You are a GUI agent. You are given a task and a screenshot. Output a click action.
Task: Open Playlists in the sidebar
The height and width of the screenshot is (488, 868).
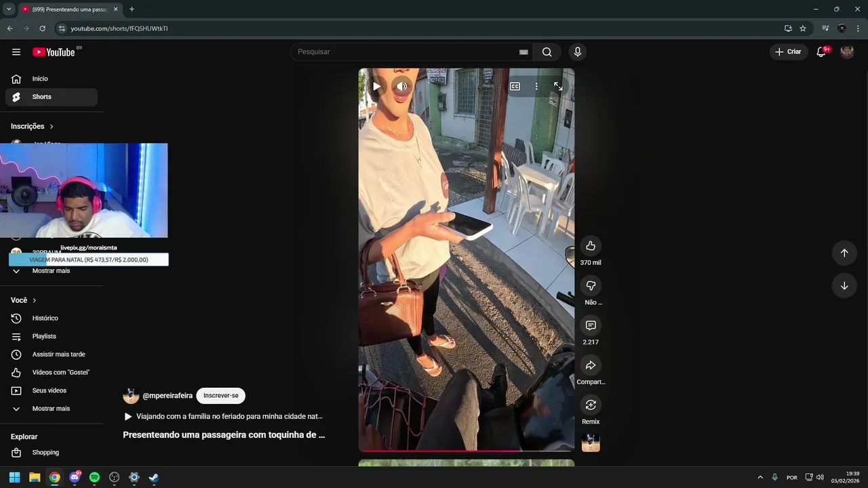[52, 336]
